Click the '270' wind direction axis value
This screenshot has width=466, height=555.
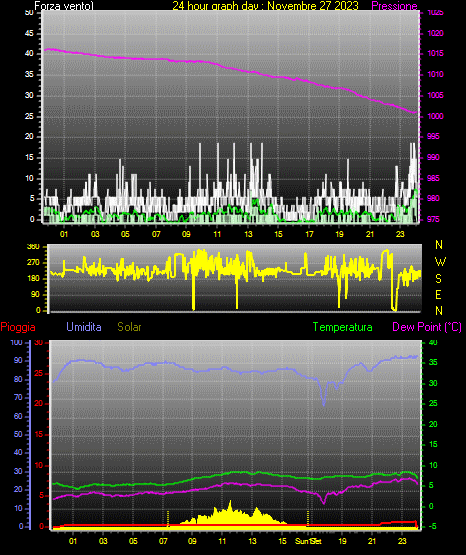[33, 263]
